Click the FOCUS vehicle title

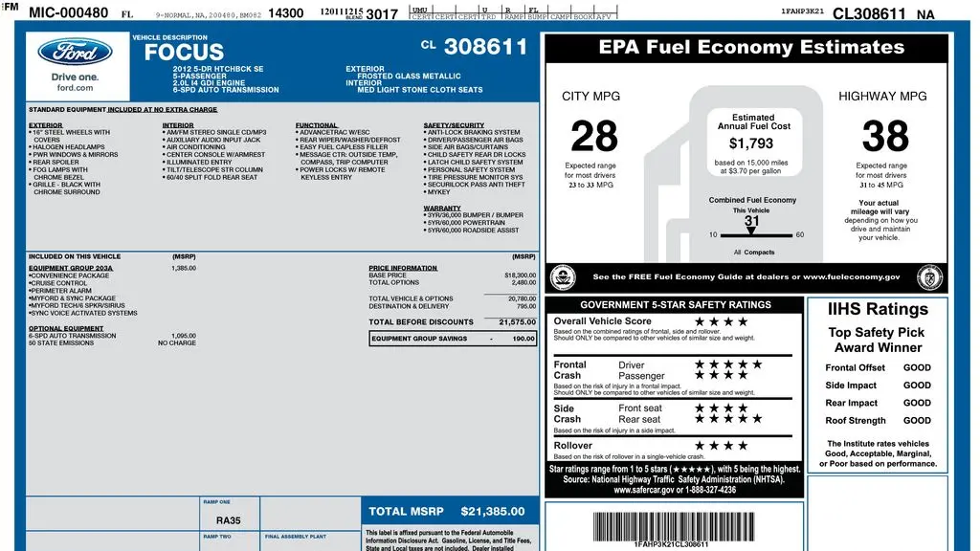(x=184, y=52)
